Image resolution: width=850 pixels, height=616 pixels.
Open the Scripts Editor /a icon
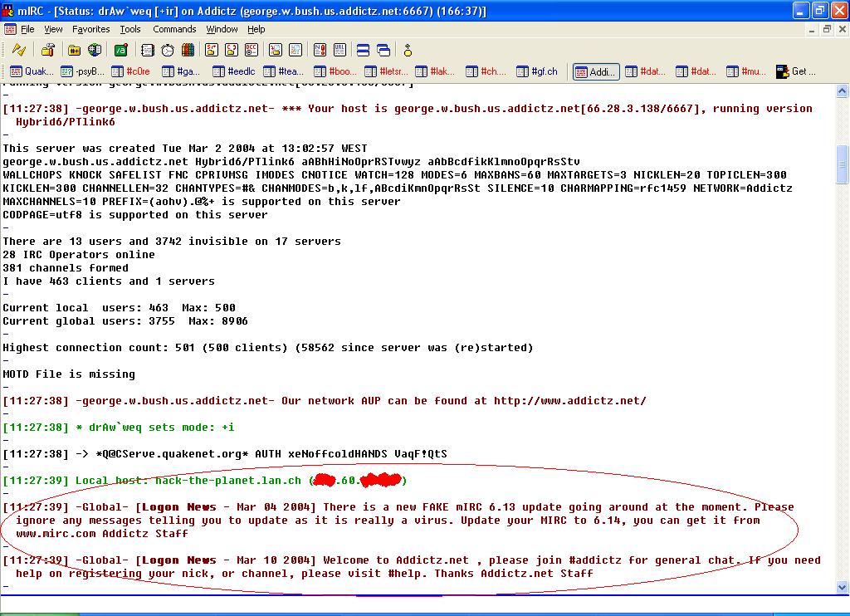[x=121, y=51]
